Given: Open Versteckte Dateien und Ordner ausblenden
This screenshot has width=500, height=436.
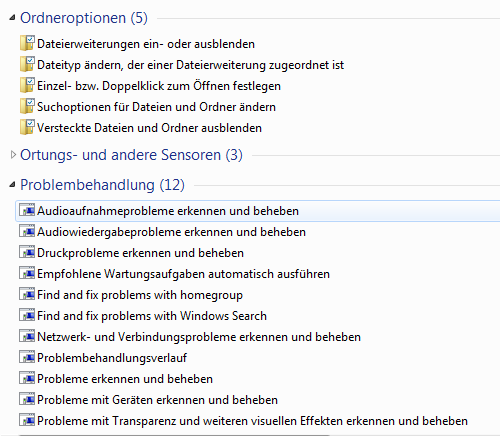Looking at the screenshot, I should (x=149, y=128).
